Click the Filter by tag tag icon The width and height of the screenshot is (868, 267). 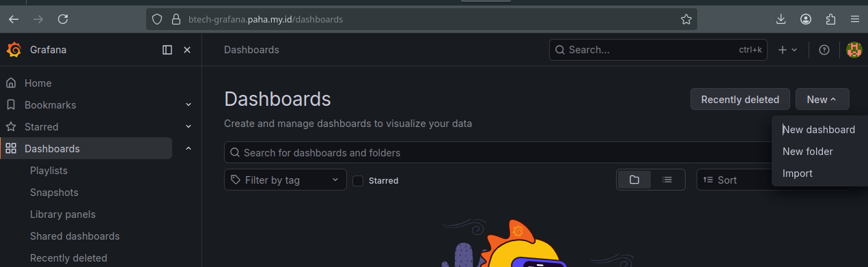coord(236,180)
